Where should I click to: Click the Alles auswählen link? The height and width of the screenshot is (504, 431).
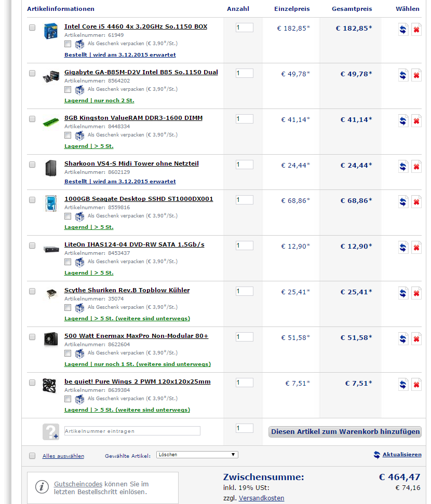click(x=63, y=456)
